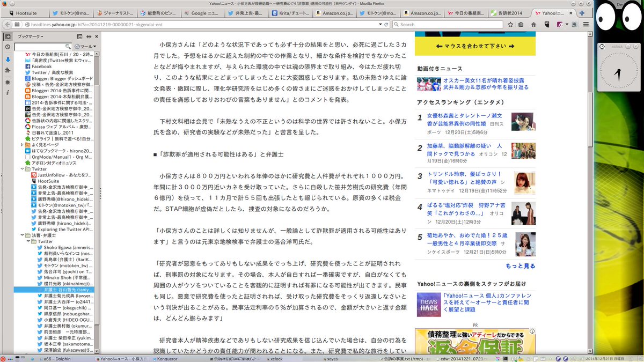Open Facebook bookmark in sidebar
This screenshot has height=362, width=644.
(41, 66)
